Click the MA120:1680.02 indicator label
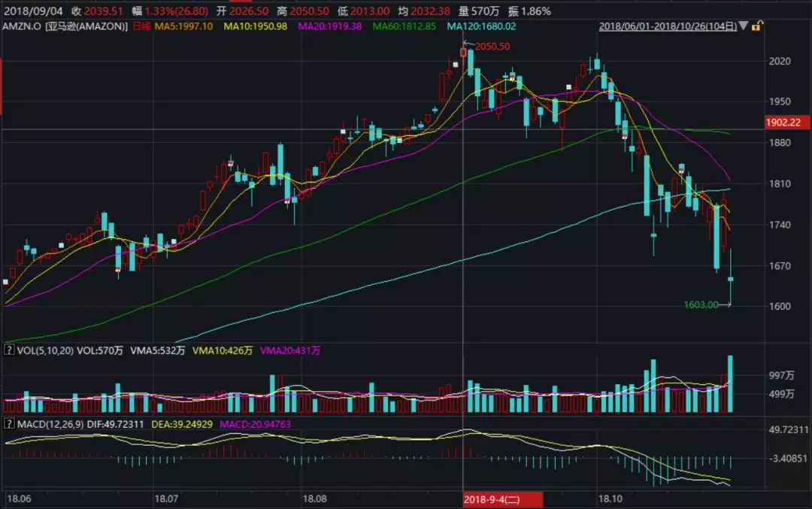The image size is (812, 509). (481, 26)
